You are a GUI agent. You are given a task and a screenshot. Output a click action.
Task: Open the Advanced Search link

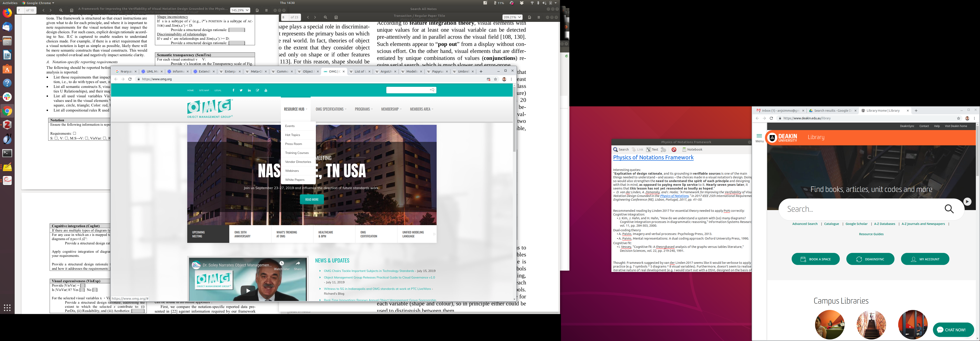(x=805, y=224)
